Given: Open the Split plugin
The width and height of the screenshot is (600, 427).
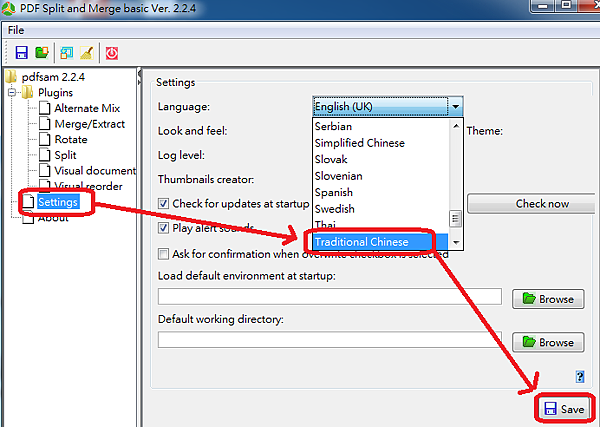Looking at the screenshot, I should click(x=65, y=155).
